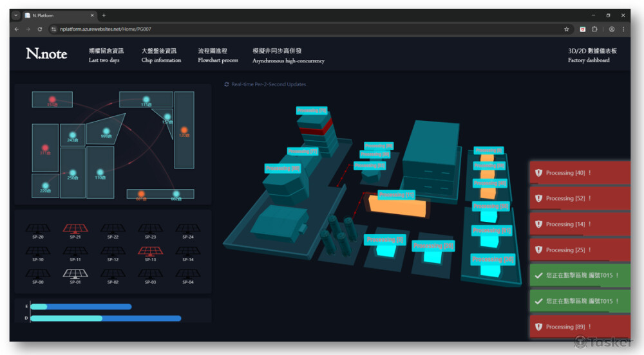Click the browser reload button

[40, 29]
